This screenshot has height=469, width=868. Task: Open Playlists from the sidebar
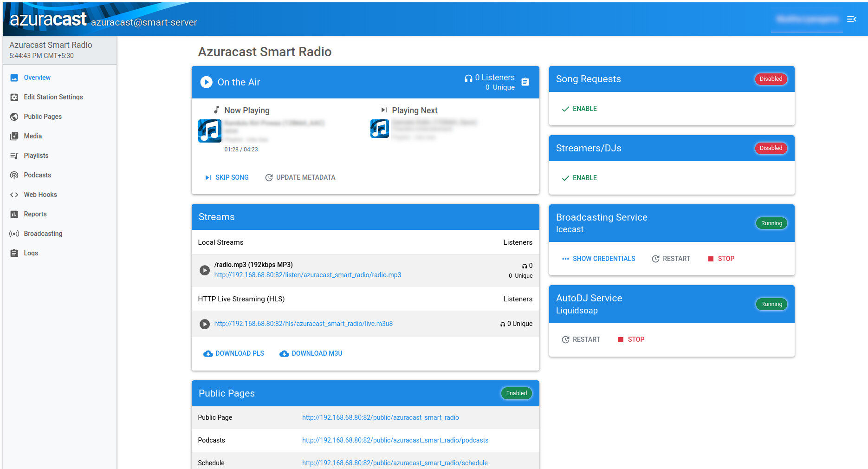[36, 156]
